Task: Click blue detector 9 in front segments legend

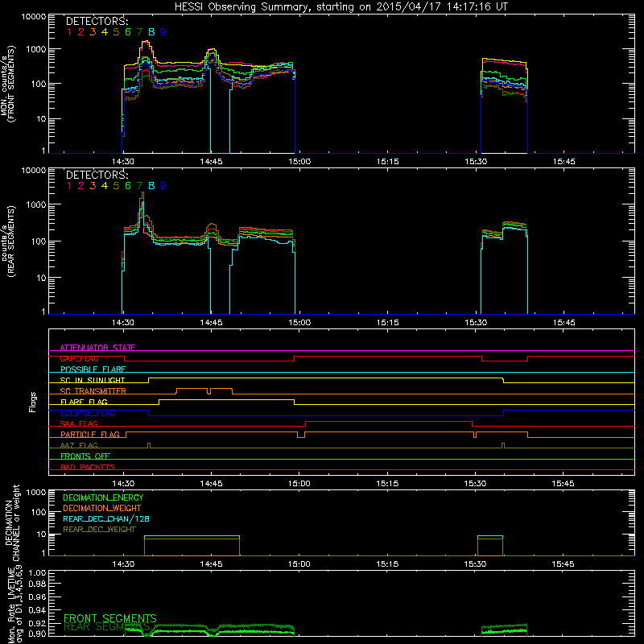Action: point(163,31)
